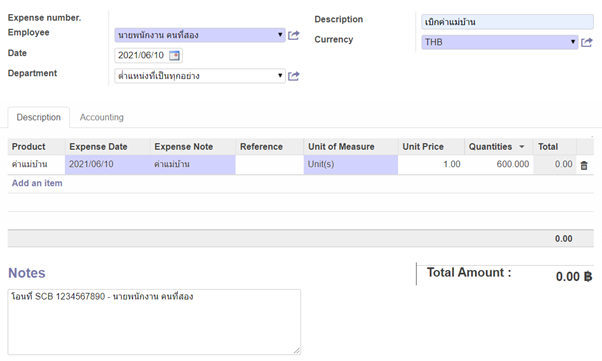Open the Employee external link icon
This screenshot has width=602, height=361.
(x=294, y=35)
